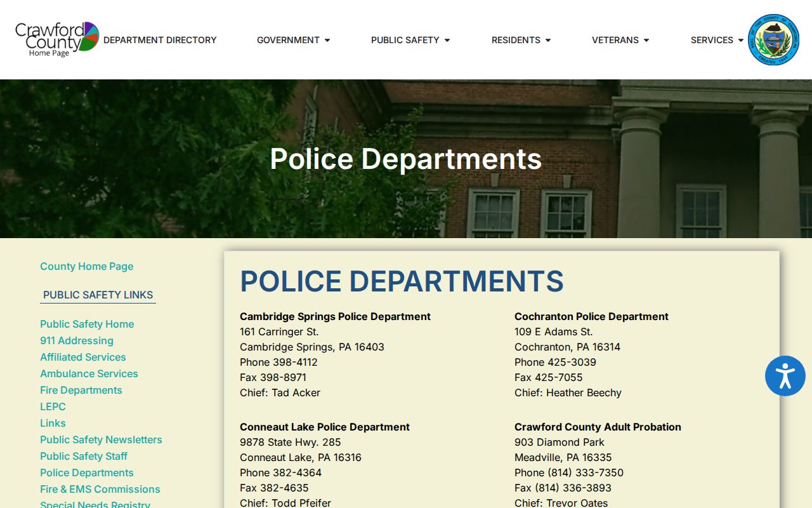Click the large Police Departments banner title

[406, 159]
